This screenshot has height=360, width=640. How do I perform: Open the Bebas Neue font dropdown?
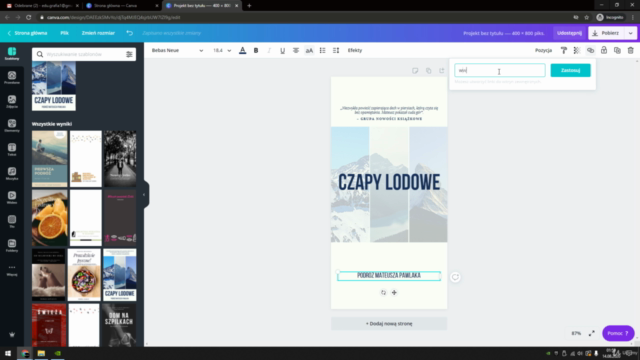(177, 50)
